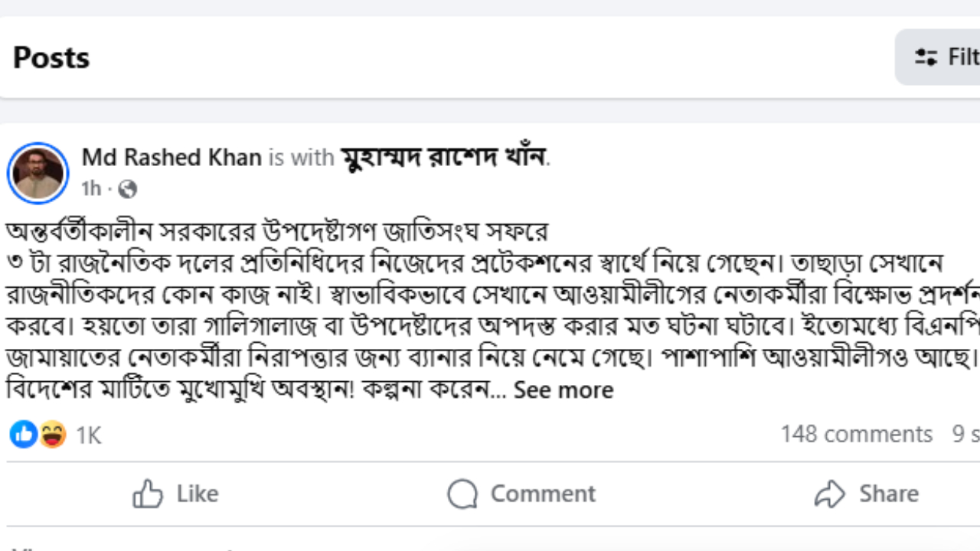The width and height of the screenshot is (980, 551).
Task: Open the 1K reactions count list
Action: (89, 435)
